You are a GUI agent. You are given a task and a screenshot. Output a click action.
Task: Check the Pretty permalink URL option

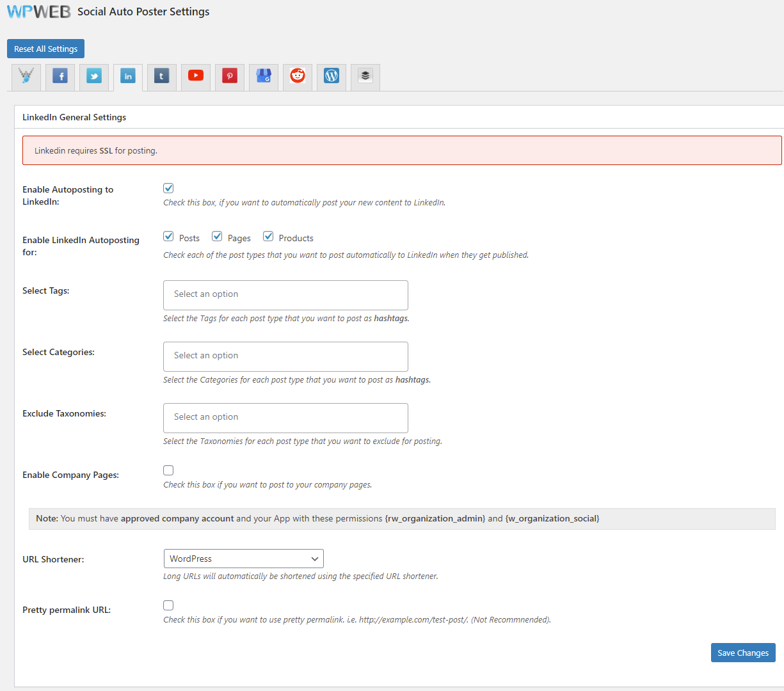pos(168,605)
